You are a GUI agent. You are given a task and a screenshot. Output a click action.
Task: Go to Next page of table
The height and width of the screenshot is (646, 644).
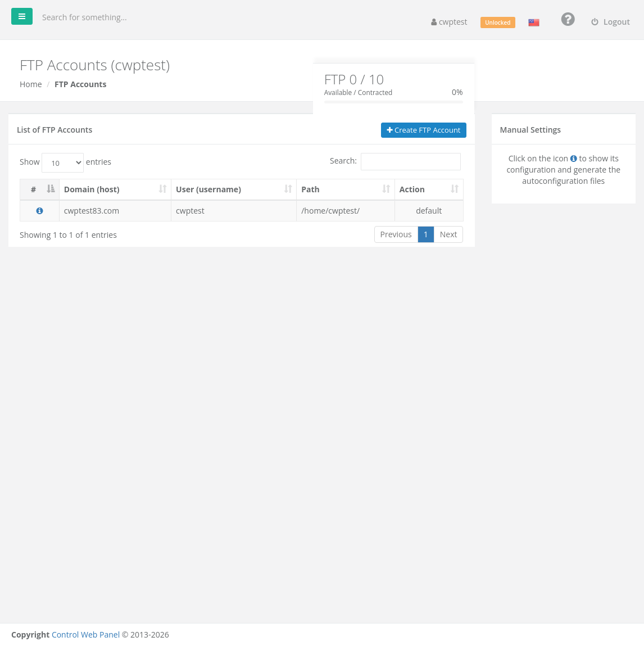pos(448,234)
